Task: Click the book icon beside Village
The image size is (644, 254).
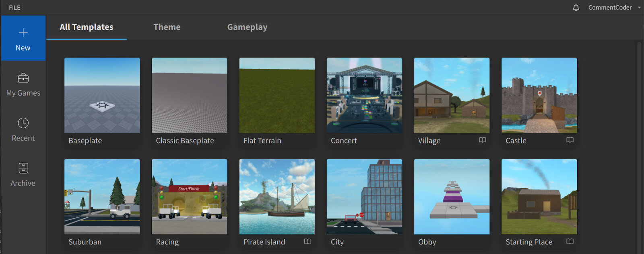Action: (x=483, y=140)
